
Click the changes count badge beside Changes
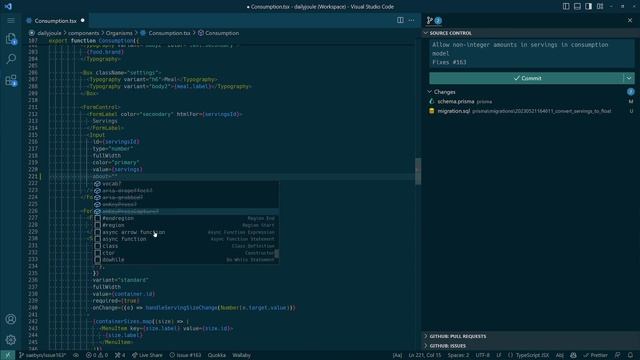(631, 92)
